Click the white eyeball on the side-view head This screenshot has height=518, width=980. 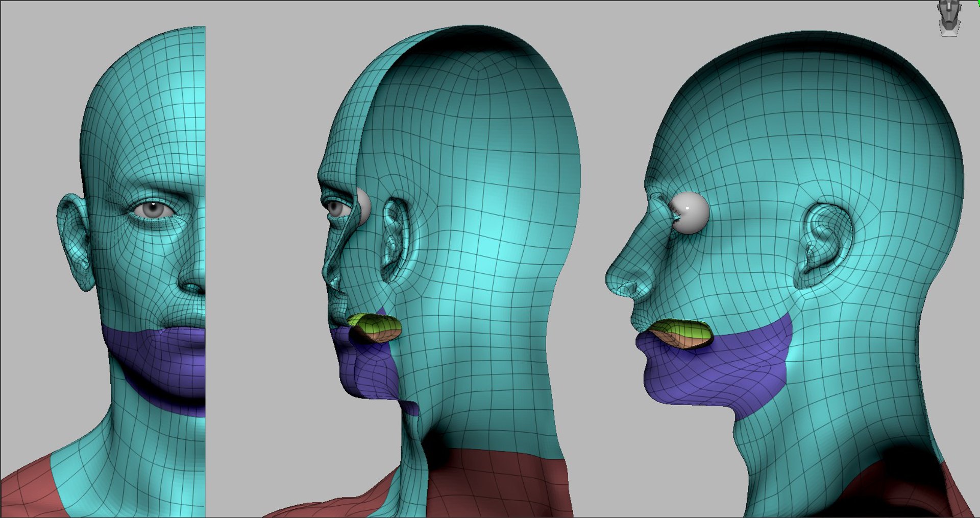[689, 213]
